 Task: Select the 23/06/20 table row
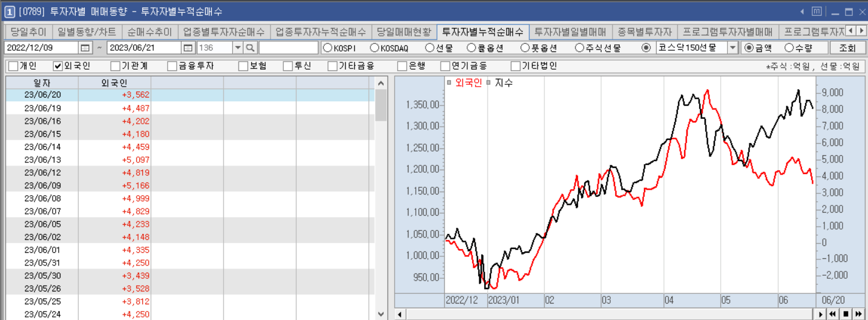coord(190,95)
